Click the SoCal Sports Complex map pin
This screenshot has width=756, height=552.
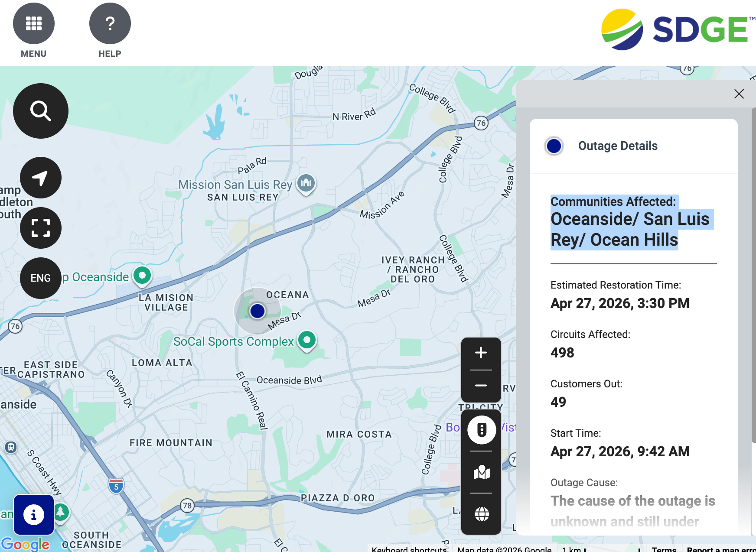[307, 340]
